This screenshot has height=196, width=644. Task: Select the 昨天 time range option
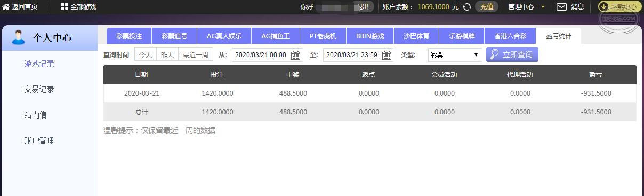(167, 54)
